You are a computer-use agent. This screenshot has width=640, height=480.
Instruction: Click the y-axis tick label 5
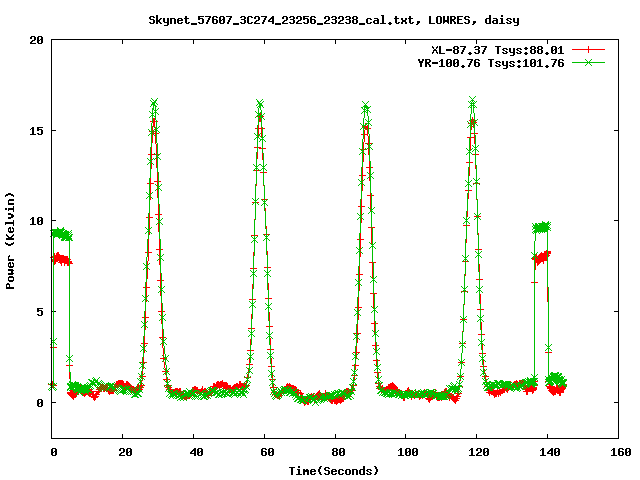coord(40,312)
